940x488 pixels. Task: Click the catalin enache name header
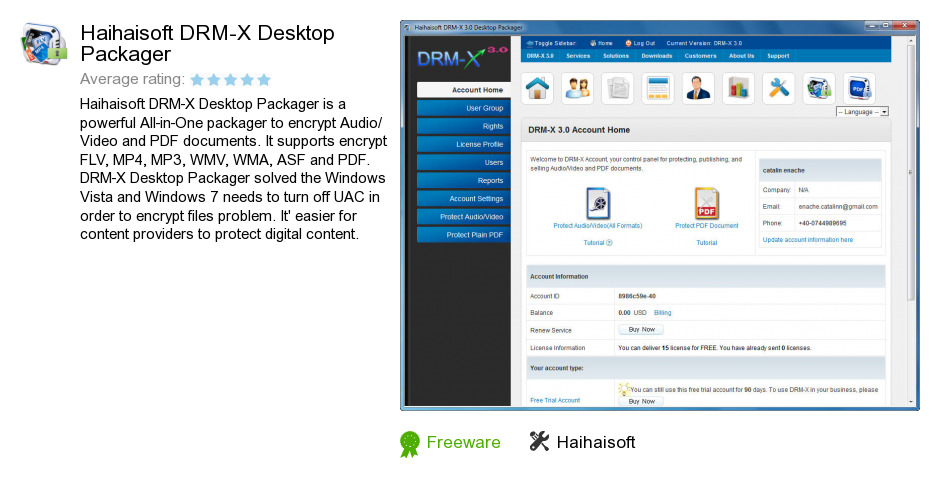[x=784, y=171]
